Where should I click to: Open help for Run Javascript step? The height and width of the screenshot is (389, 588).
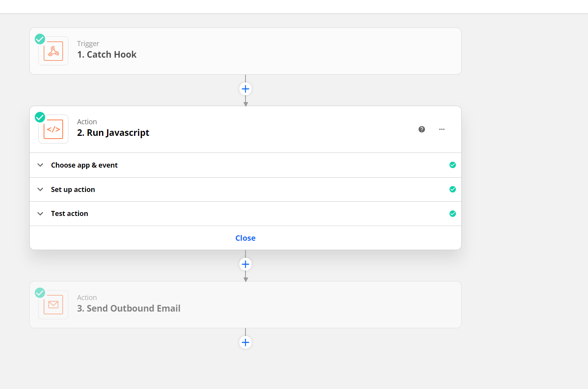point(422,129)
